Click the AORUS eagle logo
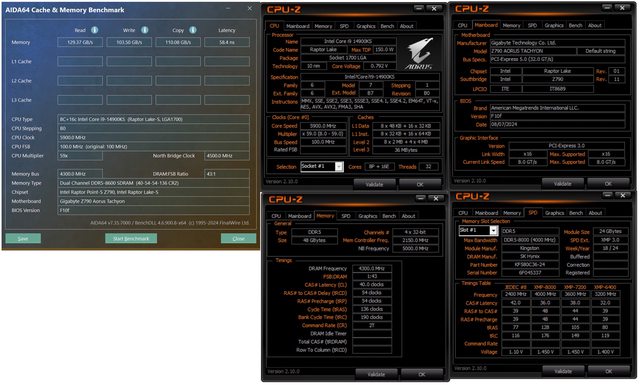This screenshot has width=640, height=385. (x=420, y=53)
